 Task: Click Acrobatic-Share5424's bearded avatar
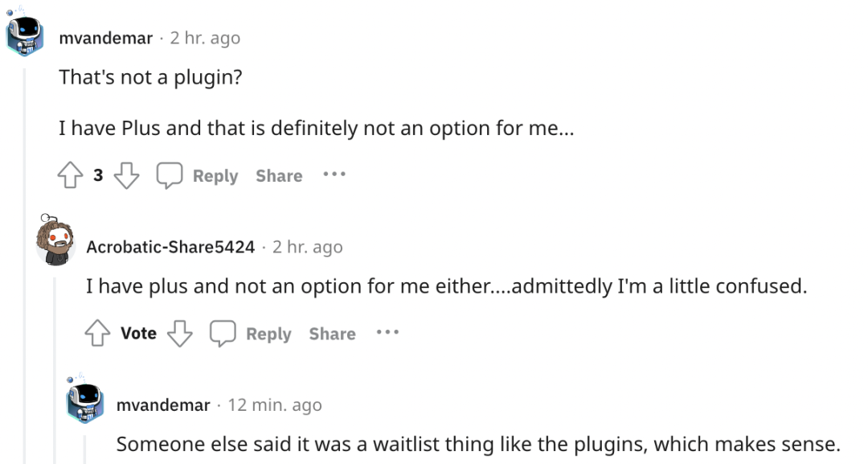tap(55, 242)
